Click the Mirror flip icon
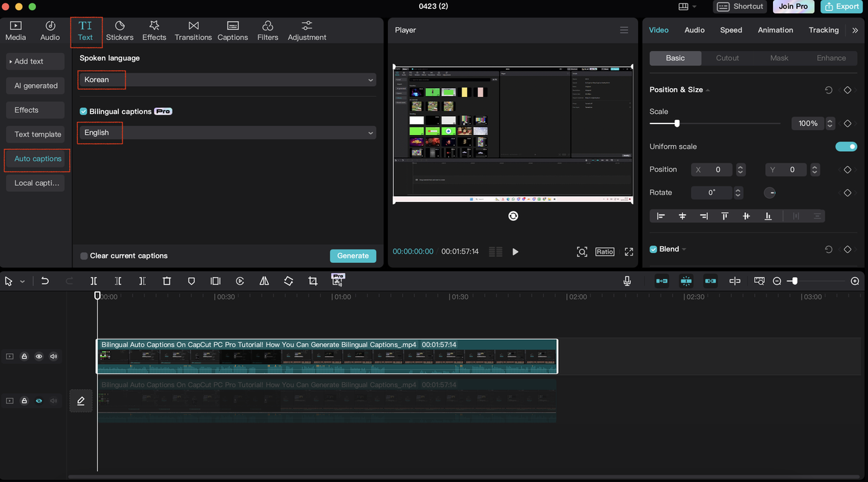 tap(264, 281)
